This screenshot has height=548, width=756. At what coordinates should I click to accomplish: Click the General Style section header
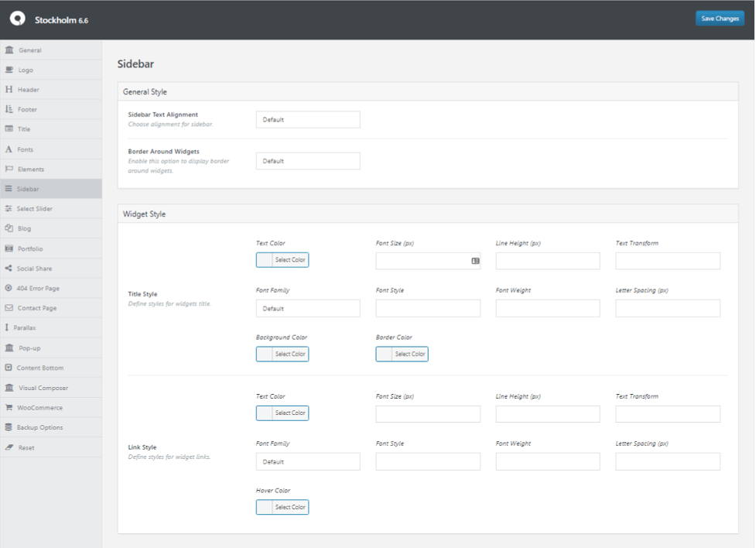428,91
